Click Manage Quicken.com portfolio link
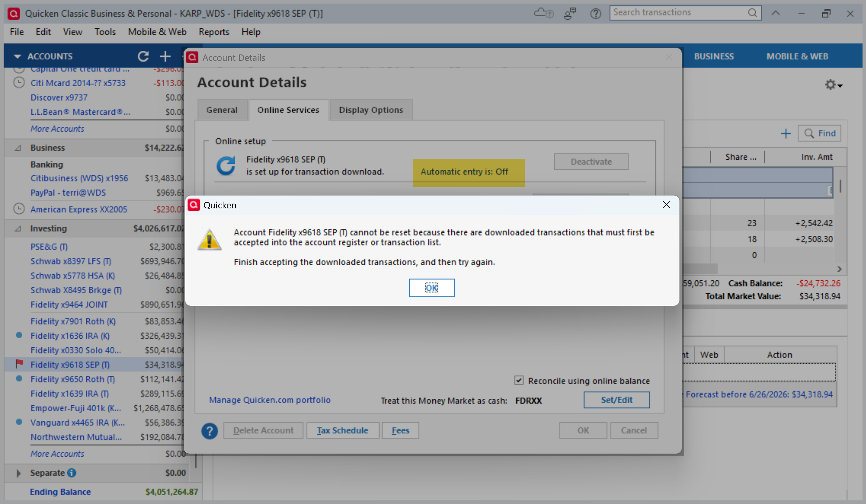This screenshot has width=866, height=504. 270,400
